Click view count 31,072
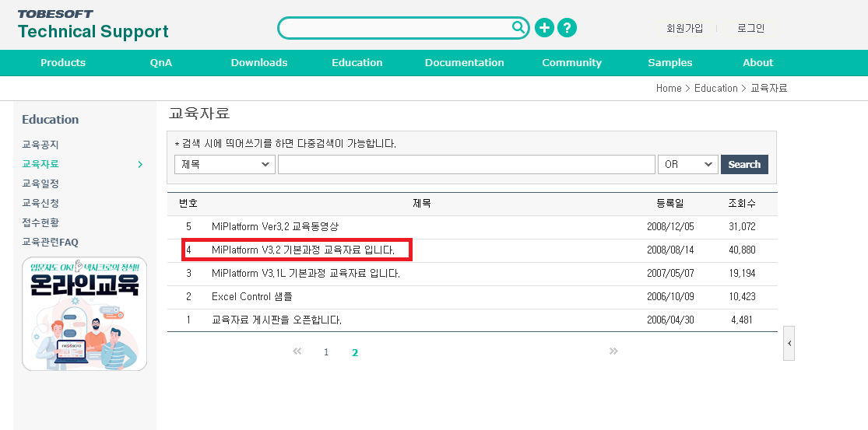The image size is (868, 430). point(742,226)
